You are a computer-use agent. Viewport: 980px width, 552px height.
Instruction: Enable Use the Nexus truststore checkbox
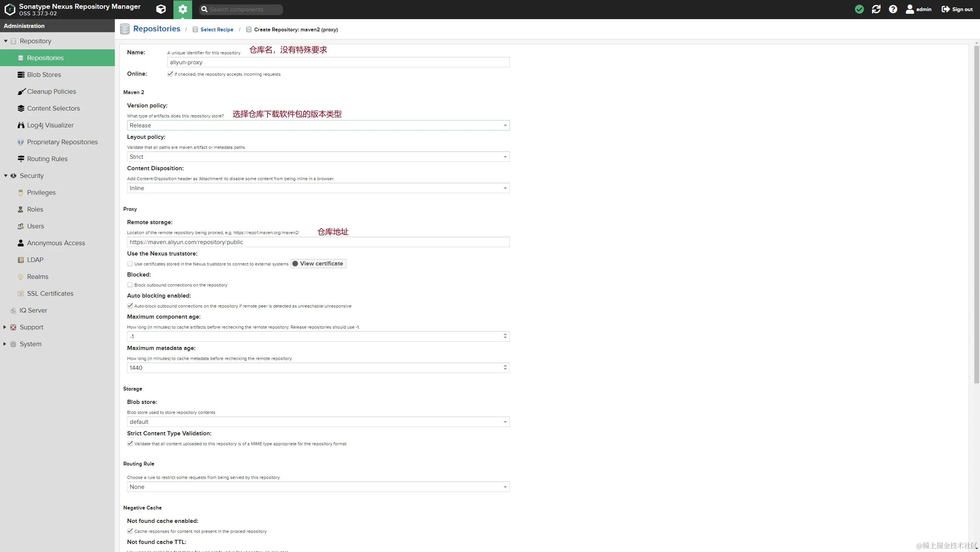pyautogui.click(x=130, y=264)
